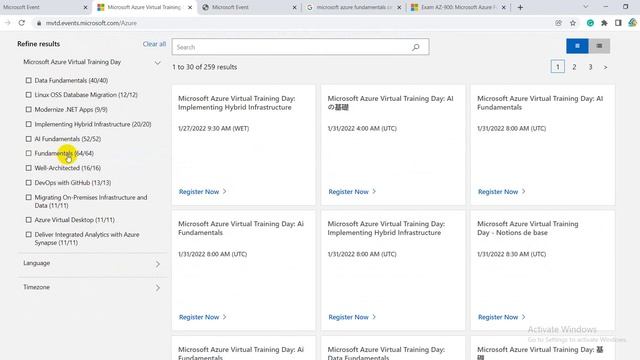This screenshot has height=360, width=640.
Task: Check the Implementing Hybrid Infrastructure filter
Action: click(x=29, y=124)
